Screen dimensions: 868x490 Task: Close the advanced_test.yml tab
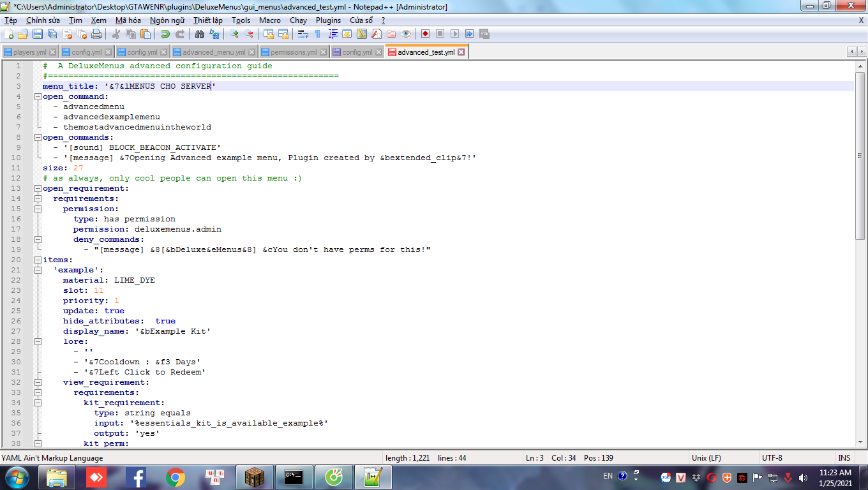461,52
